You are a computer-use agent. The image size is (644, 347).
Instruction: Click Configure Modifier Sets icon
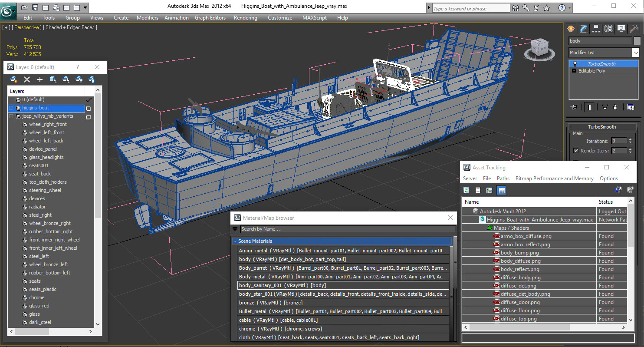tap(631, 107)
